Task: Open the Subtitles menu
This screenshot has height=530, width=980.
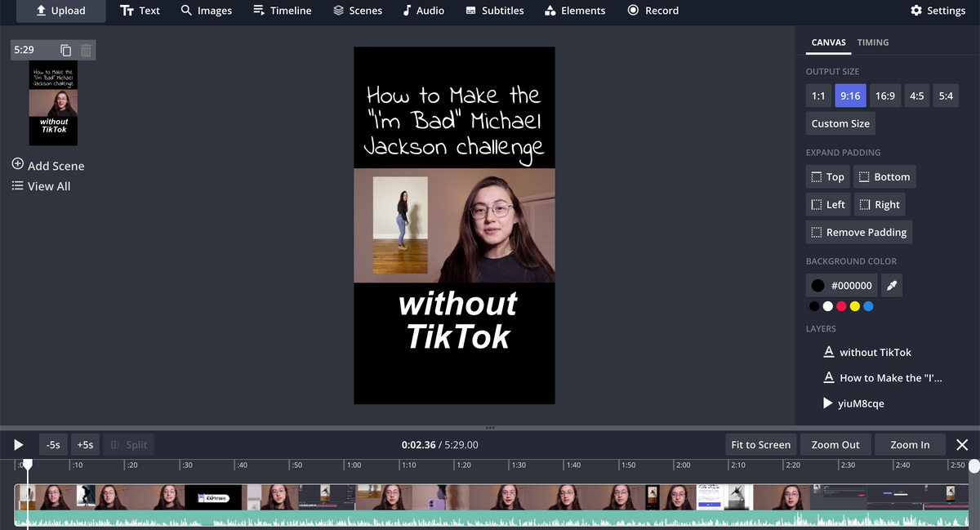Action: pos(494,11)
